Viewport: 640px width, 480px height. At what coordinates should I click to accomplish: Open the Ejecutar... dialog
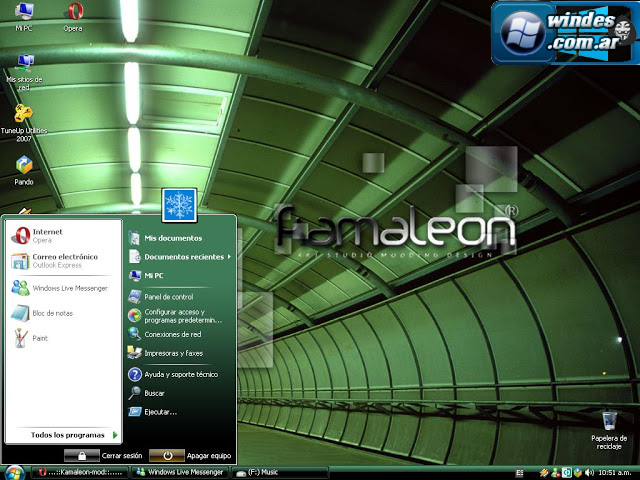click(x=180, y=412)
